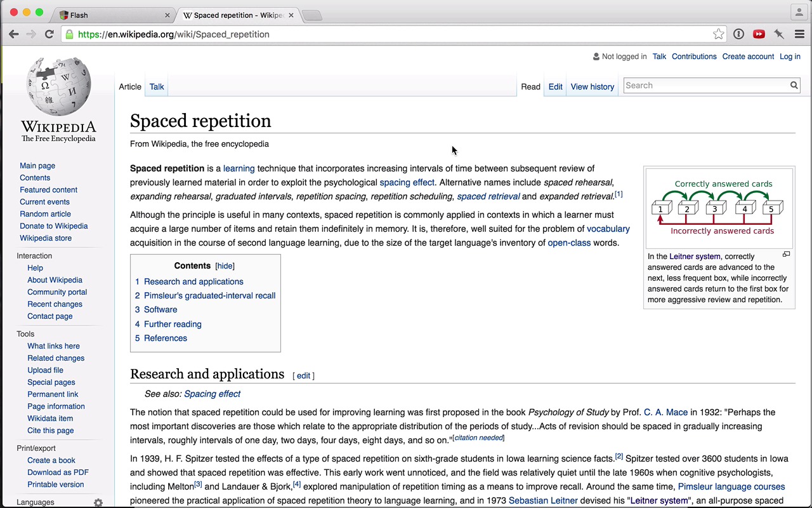The image size is (812, 508).
Task: Hide the Contents table
Action: [x=225, y=266]
